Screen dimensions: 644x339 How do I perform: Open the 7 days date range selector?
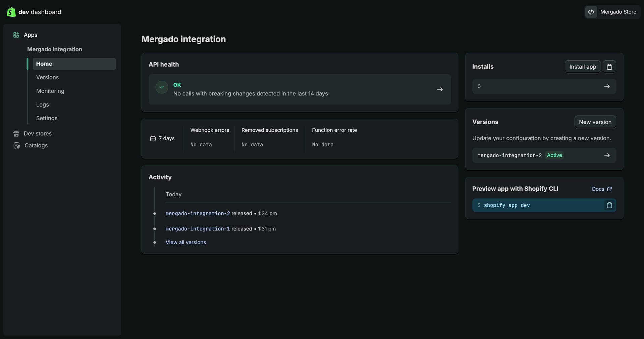pos(162,139)
